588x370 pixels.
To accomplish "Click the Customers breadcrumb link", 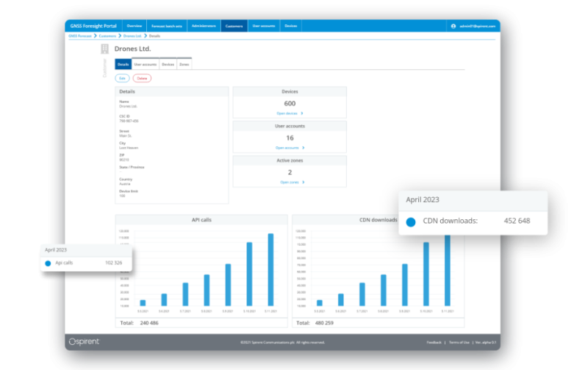I will (x=107, y=36).
